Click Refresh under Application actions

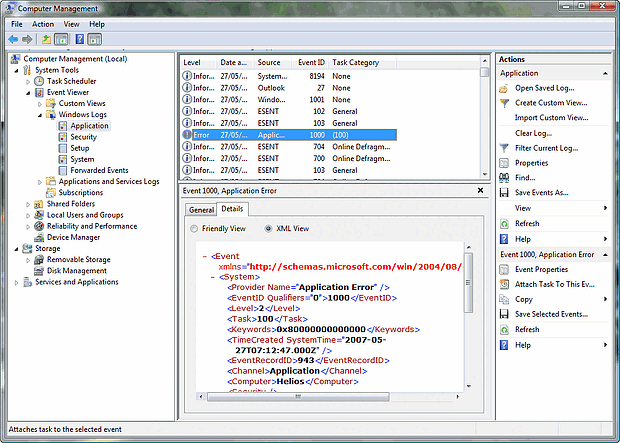(527, 223)
